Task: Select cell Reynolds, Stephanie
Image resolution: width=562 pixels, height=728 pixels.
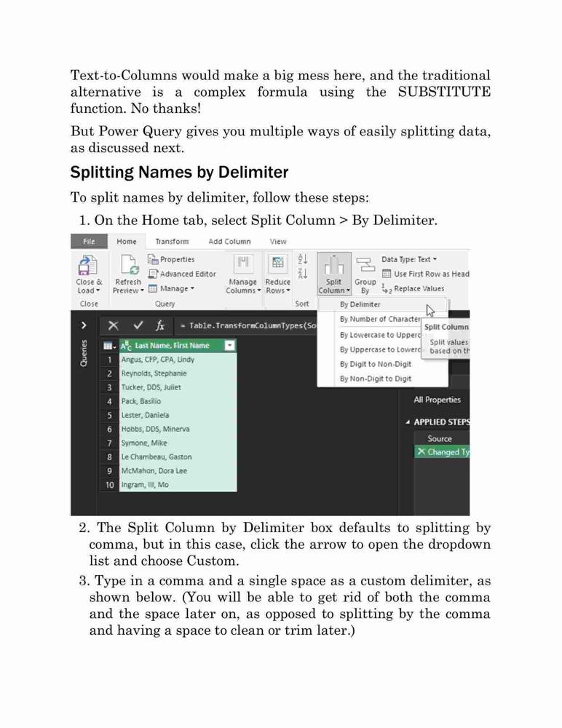Action: tap(178, 373)
